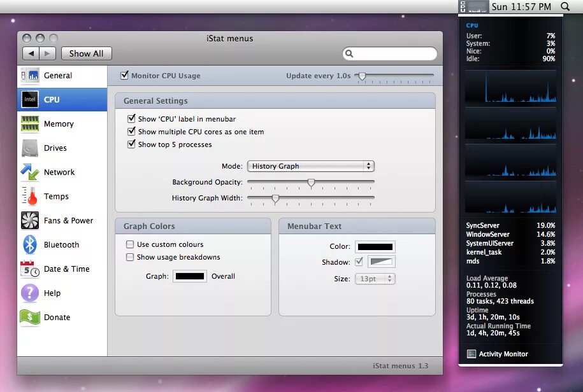Toggle Show multiple CPU cores as one item
The image size is (583, 392).
[x=131, y=131]
